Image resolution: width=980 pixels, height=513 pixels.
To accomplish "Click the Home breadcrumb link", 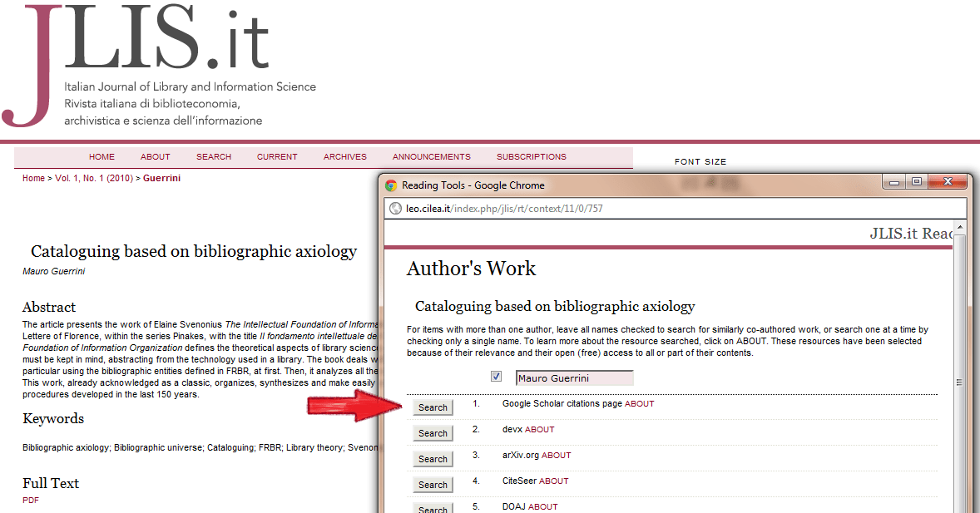I will point(34,178).
